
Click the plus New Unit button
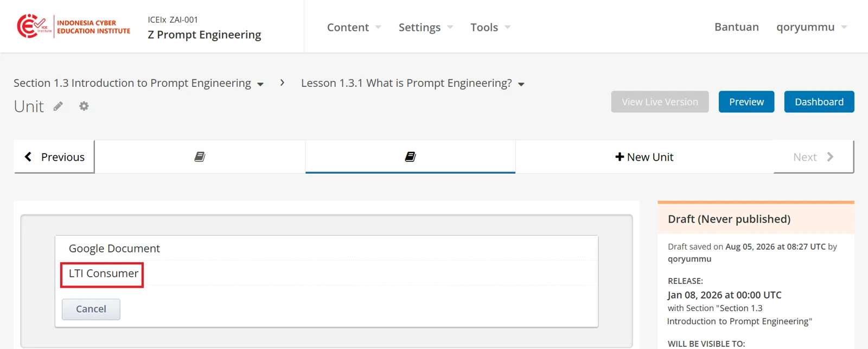(x=644, y=157)
